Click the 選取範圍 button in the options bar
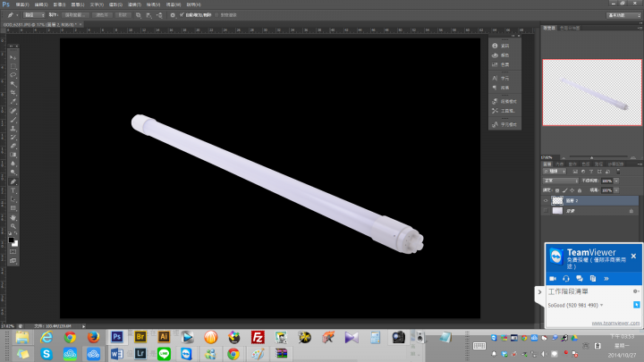 pyautogui.click(x=76, y=15)
